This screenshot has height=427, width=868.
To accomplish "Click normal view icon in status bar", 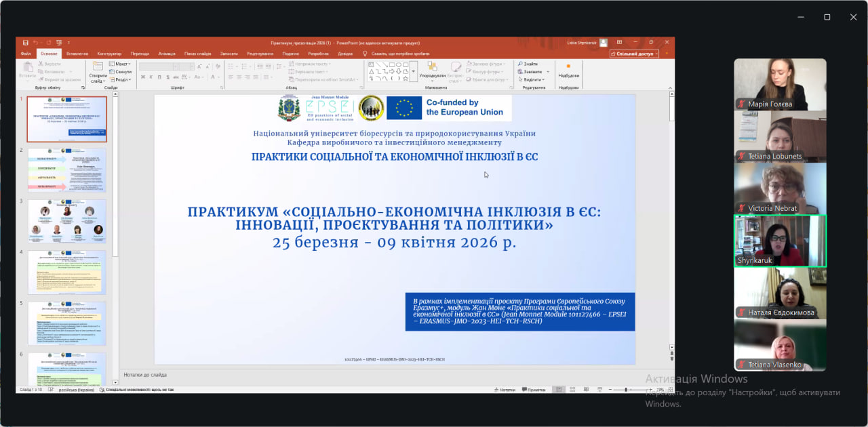I will pyautogui.click(x=557, y=390).
